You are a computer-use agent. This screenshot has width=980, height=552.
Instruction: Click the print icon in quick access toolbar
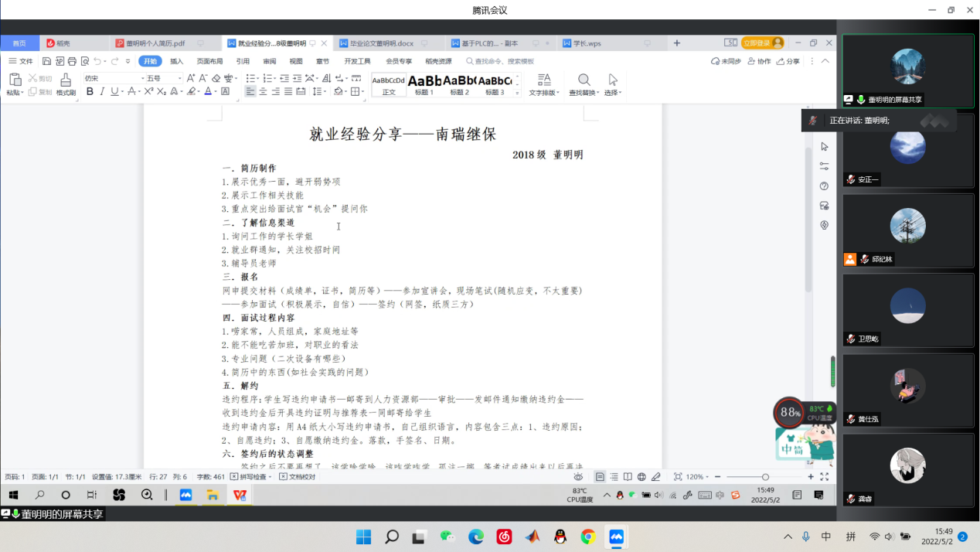click(72, 61)
